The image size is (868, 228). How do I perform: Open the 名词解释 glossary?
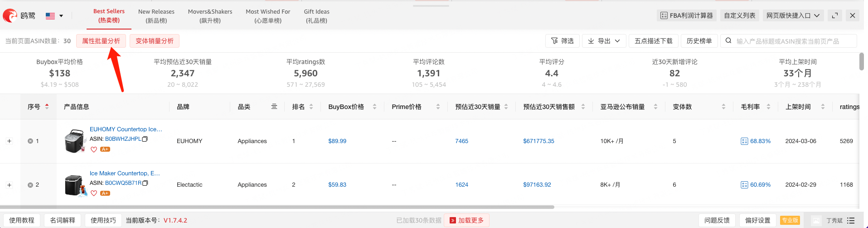point(63,220)
